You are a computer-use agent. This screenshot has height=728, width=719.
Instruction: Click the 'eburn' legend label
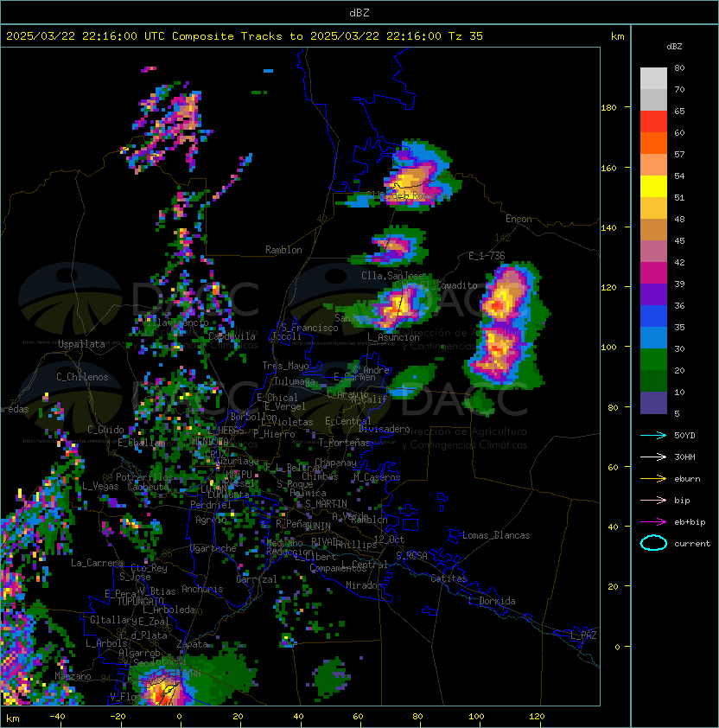687,479
